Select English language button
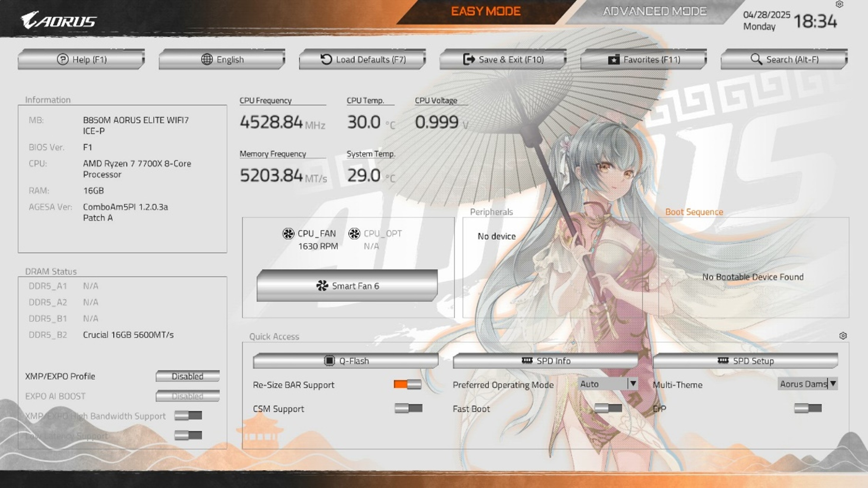The height and width of the screenshot is (488, 868). [x=222, y=59]
